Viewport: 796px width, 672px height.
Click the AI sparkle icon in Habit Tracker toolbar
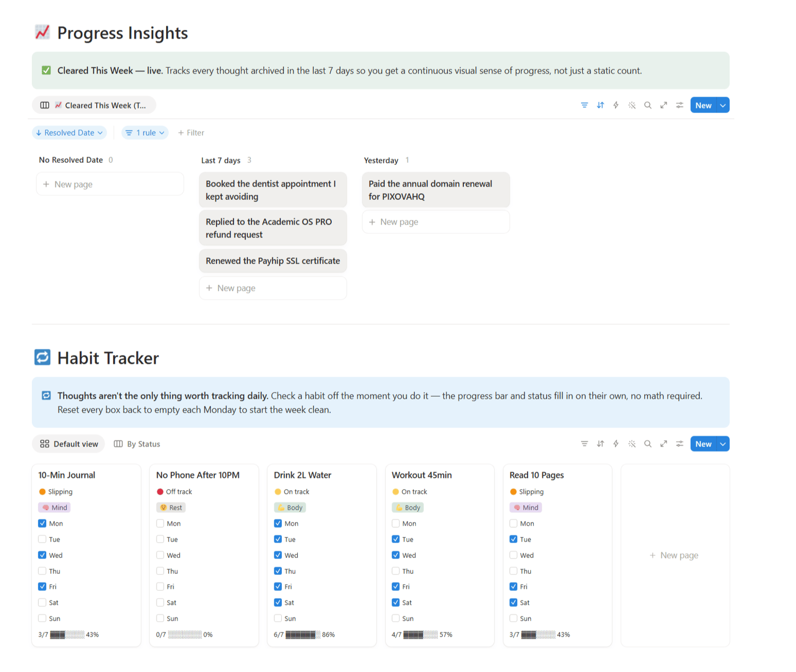click(632, 444)
